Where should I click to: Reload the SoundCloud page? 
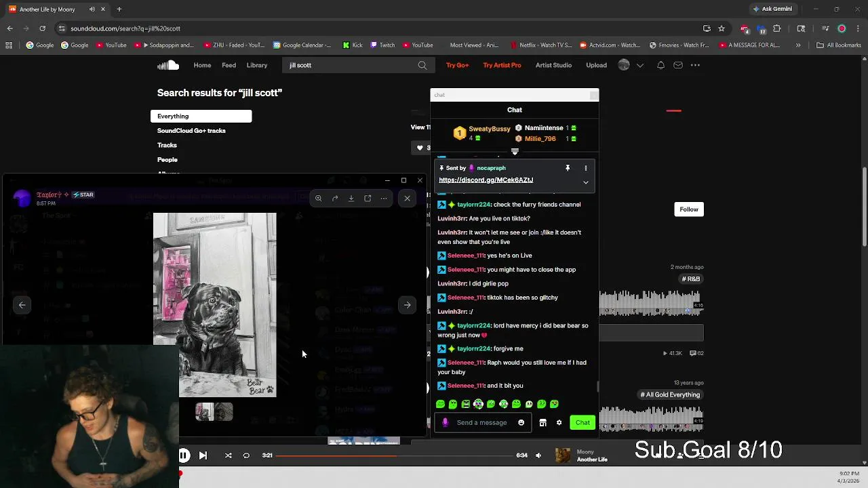pos(42,28)
